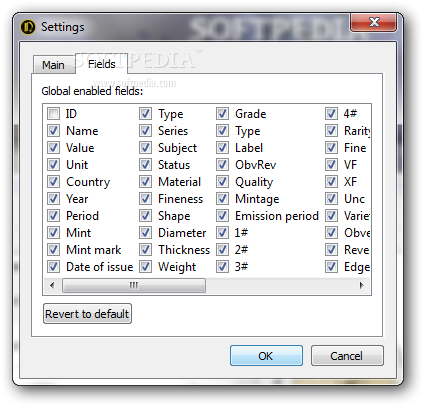Screen dimensions: 424x406
Task: Toggle the Rarity checkbox
Action: point(331,131)
